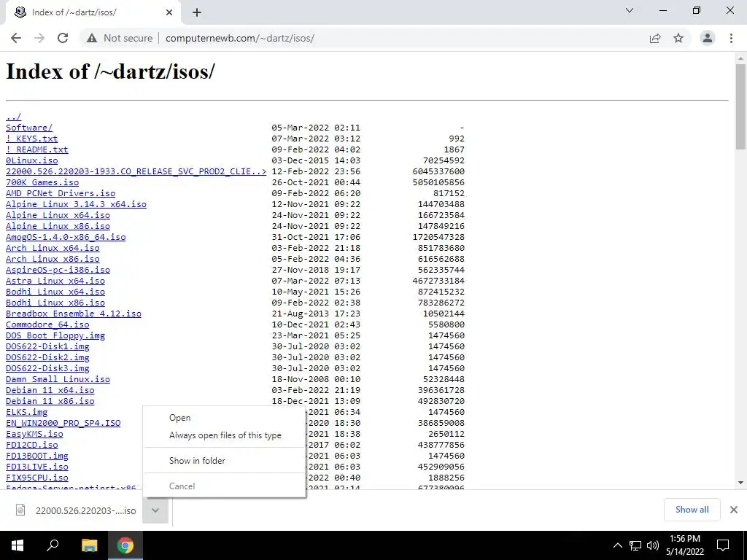Open the network status tray icon
The height and width of the screenshot is (560, 747).
635,545
